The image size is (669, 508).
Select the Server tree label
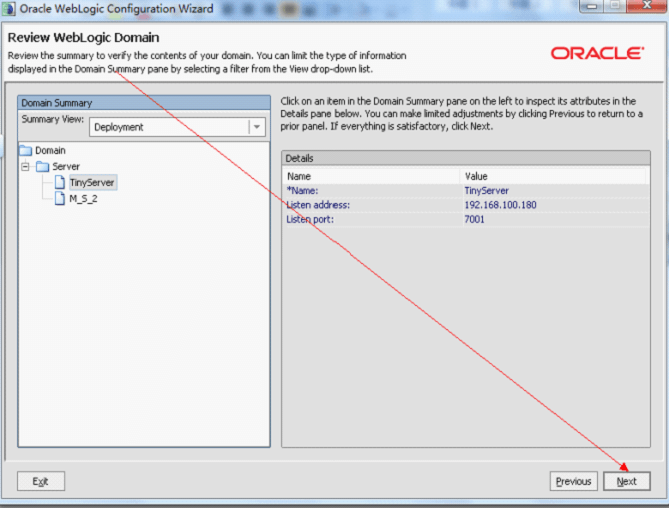pos(66,166)
